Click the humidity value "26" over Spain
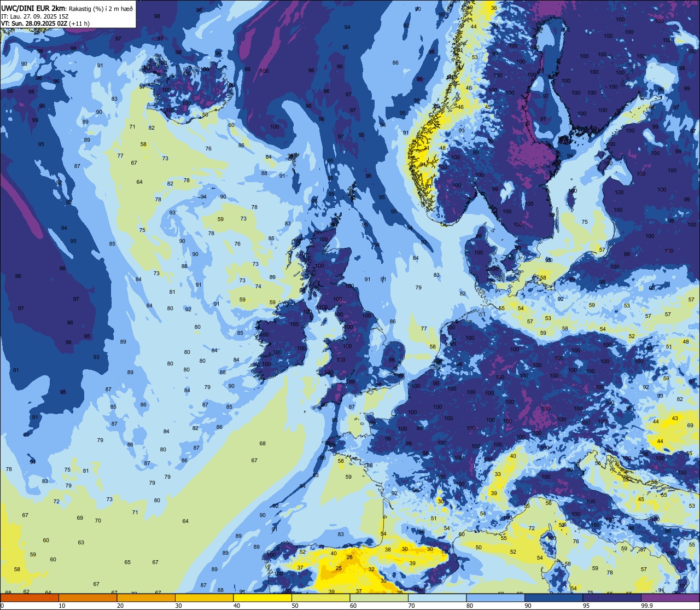This screenshot has width=700, height=610. 349,557
